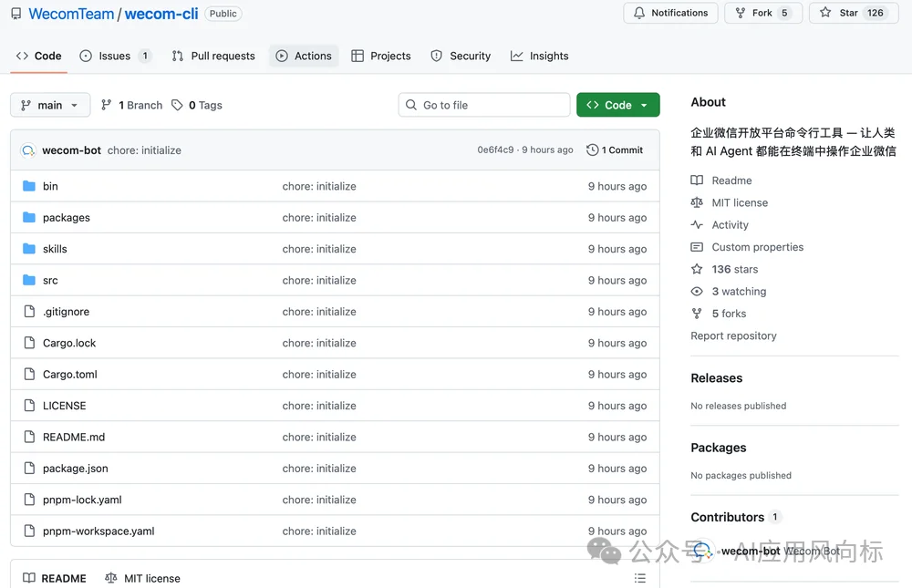Click the star icon to star repository
Screen dimensions: 912x588
[x=825, y=13]
